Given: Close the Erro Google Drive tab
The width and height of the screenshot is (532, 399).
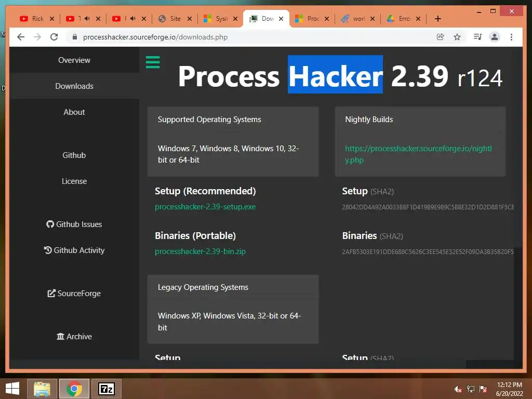Looking at the screenshot, I should (418, 19).
